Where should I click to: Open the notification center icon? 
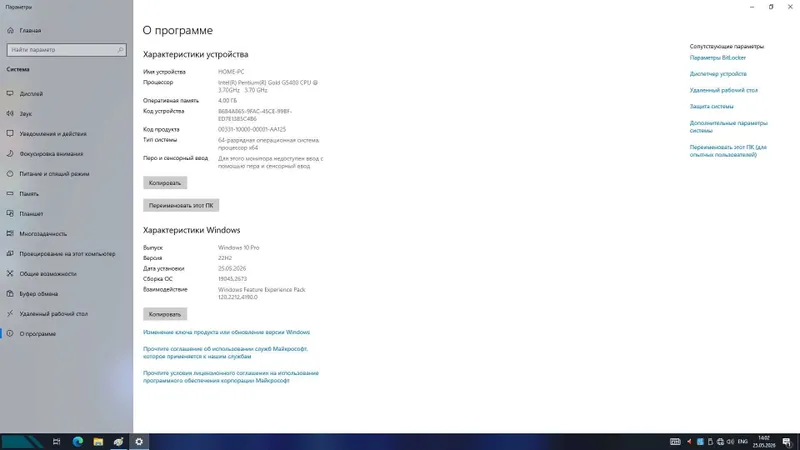click(787, 442)
